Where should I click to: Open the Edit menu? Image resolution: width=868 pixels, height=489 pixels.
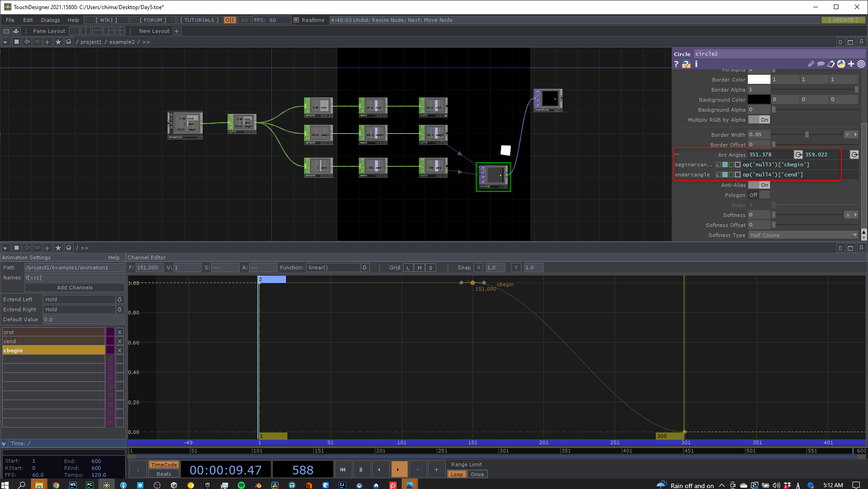[x=28, y=20]
